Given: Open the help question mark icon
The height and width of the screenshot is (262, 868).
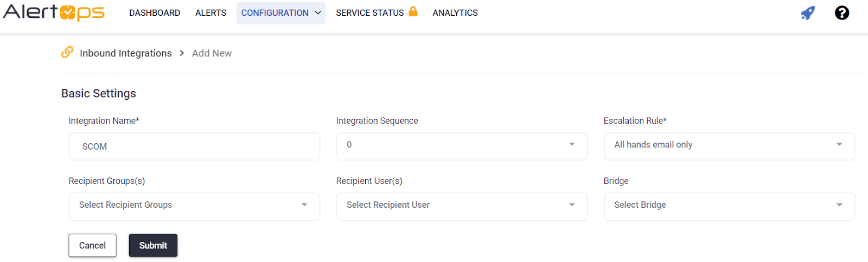Looking at the screenshot, I should click(841, 13).
